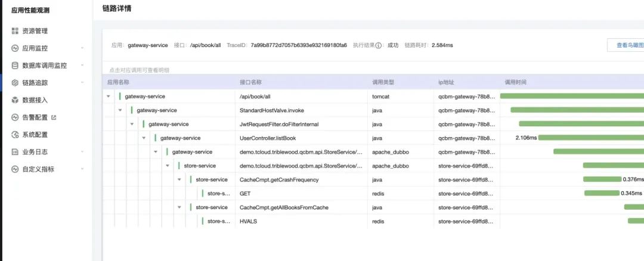Click the 链路耗时 value 2.584ms
Viewport: 644px width, 261px height.
tap(442, 45)
